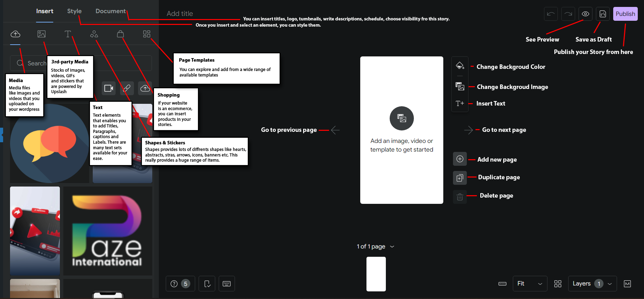Select the 3rd-party Media image icon
The width and height of the screenshot is (644, 299).
[x=42, y=34]
